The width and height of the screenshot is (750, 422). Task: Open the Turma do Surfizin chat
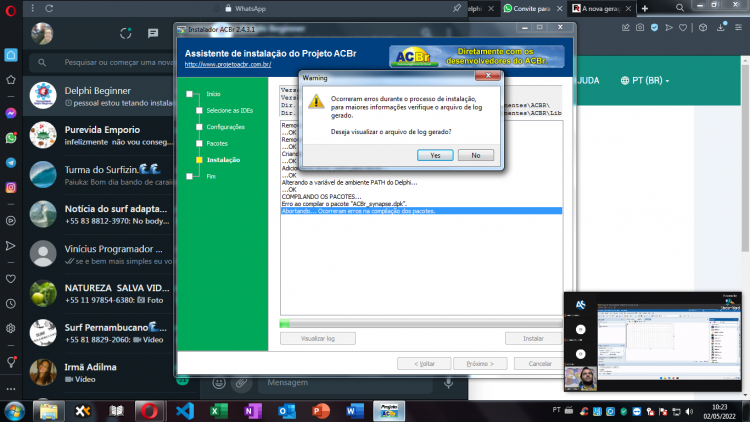pyautogui.click(x=99, y=175)
